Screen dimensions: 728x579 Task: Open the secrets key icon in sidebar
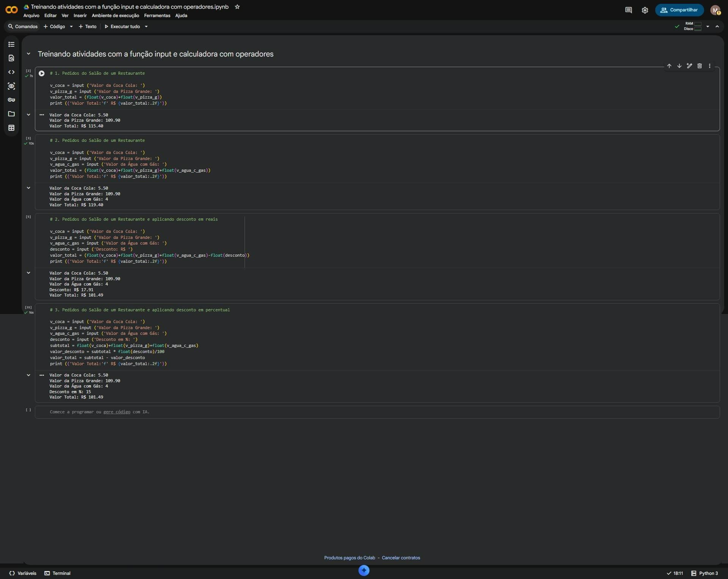pyautogui.click(x=11, y=100)
